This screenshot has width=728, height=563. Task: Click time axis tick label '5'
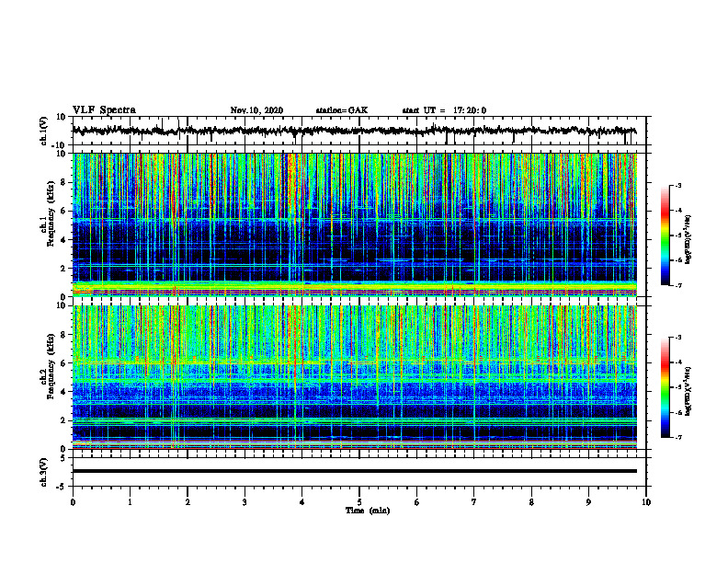tap(359, 502)
